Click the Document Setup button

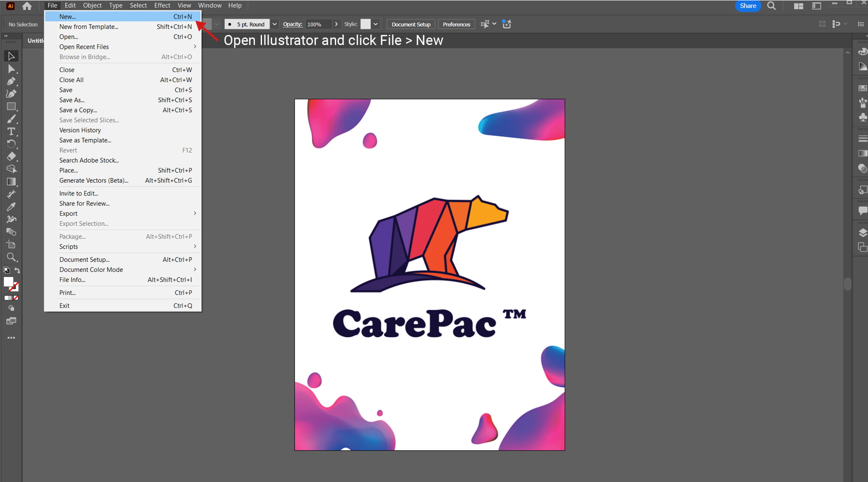pos(412,24)
